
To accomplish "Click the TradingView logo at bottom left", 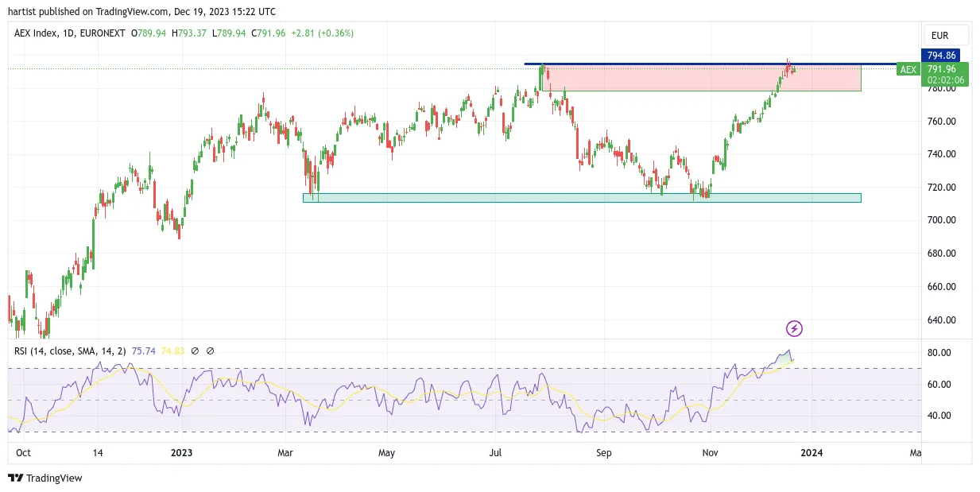I will (45, 478).
